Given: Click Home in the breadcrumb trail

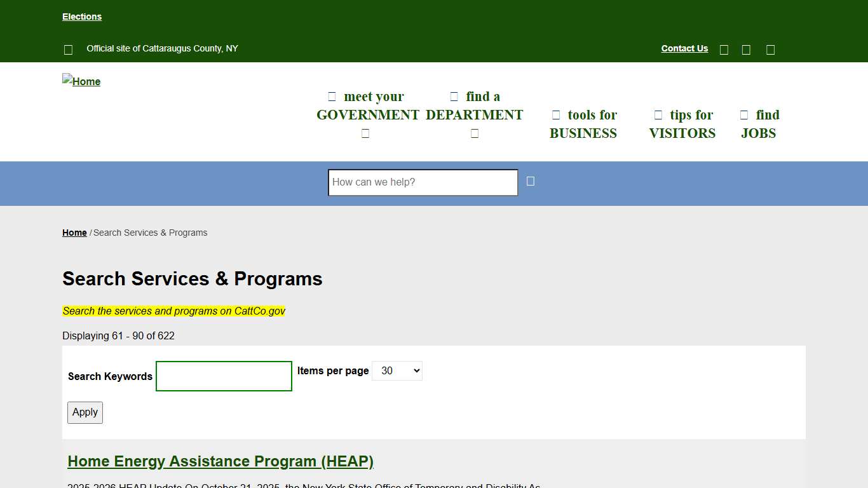Looking at the screenshot, I should click(x=74, y=233).
